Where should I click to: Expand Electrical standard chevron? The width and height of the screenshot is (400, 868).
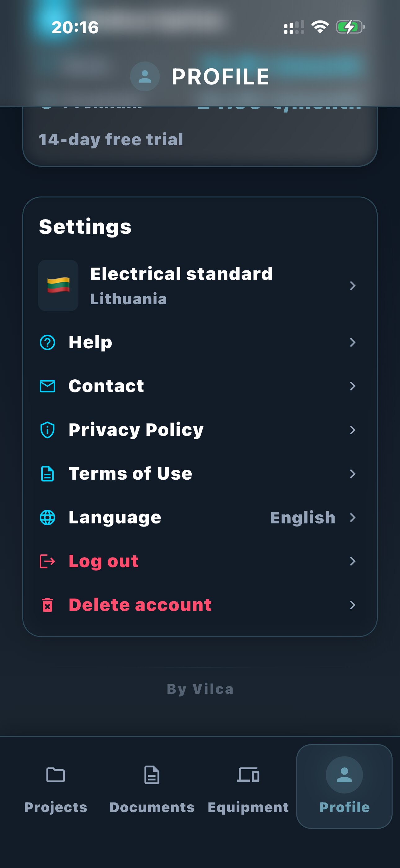pyautogui.click(x=353, y=286)
